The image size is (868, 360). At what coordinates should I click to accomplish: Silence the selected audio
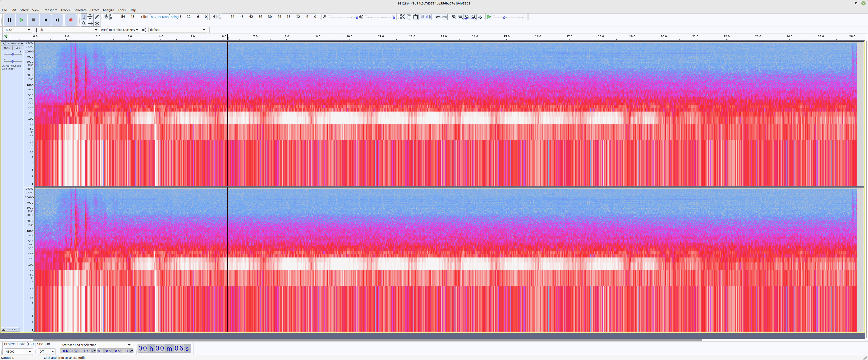[x=428, y=17]
